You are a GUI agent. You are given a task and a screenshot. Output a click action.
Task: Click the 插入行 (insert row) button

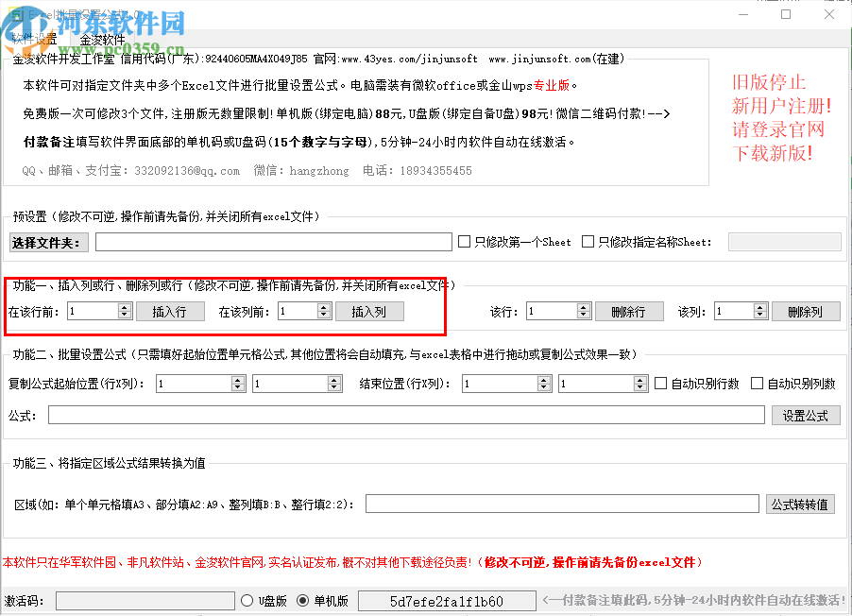click(x=170, y=310)
